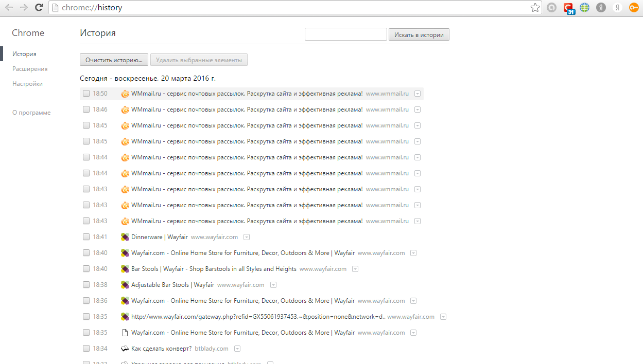Expand the menu arrow for Adjustable Bar Stools

tap(273, 285)
